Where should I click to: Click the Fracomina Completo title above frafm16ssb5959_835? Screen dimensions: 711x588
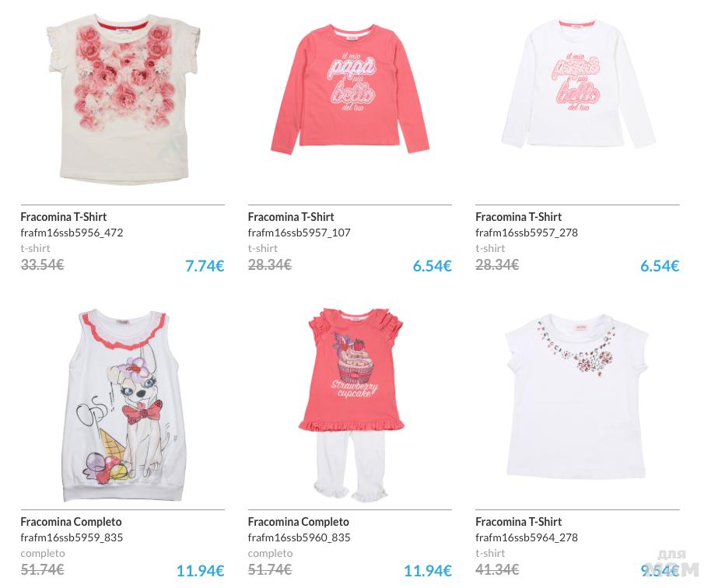71,522
